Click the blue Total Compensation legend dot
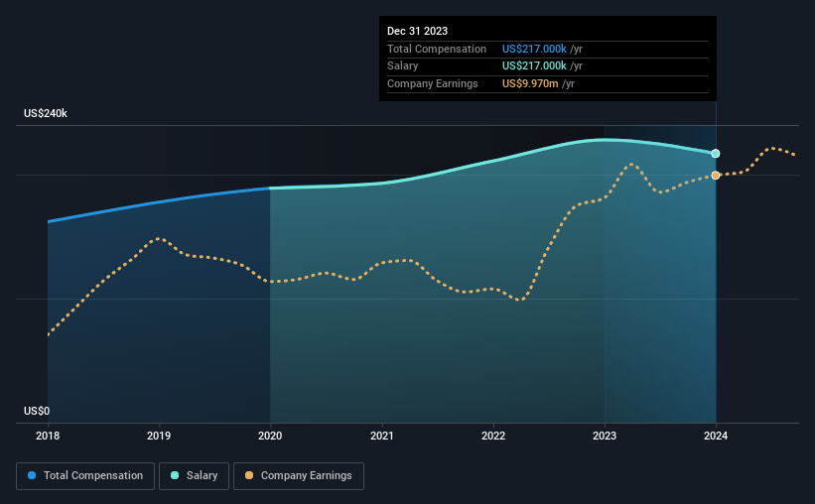The height and width of the screenshot is (504, 815). 32,475
